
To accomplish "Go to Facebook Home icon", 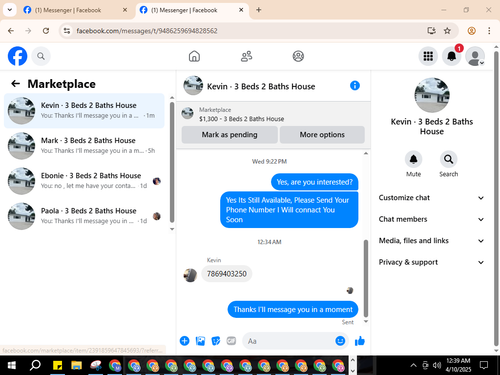I will click(194, 56).
